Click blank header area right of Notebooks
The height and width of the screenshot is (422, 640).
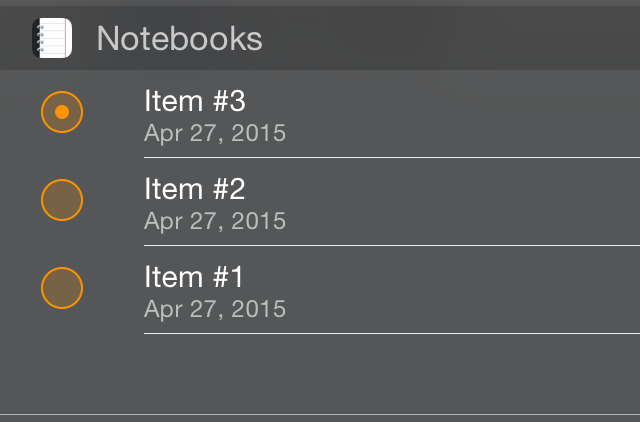pyautogui.click(x=449, y=38)
